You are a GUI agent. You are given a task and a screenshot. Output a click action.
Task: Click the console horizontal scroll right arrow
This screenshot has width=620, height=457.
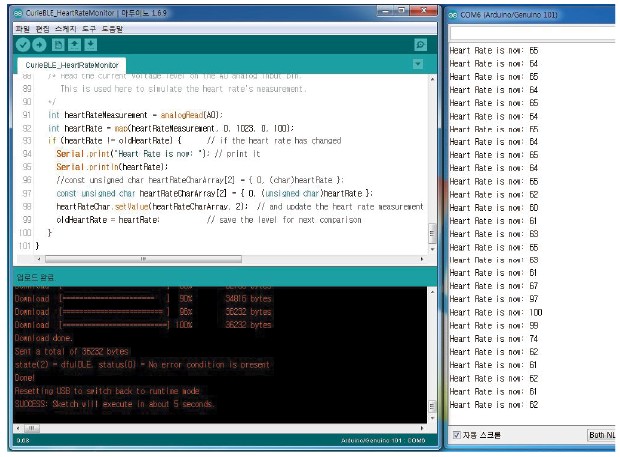click(x=422, y=428)
